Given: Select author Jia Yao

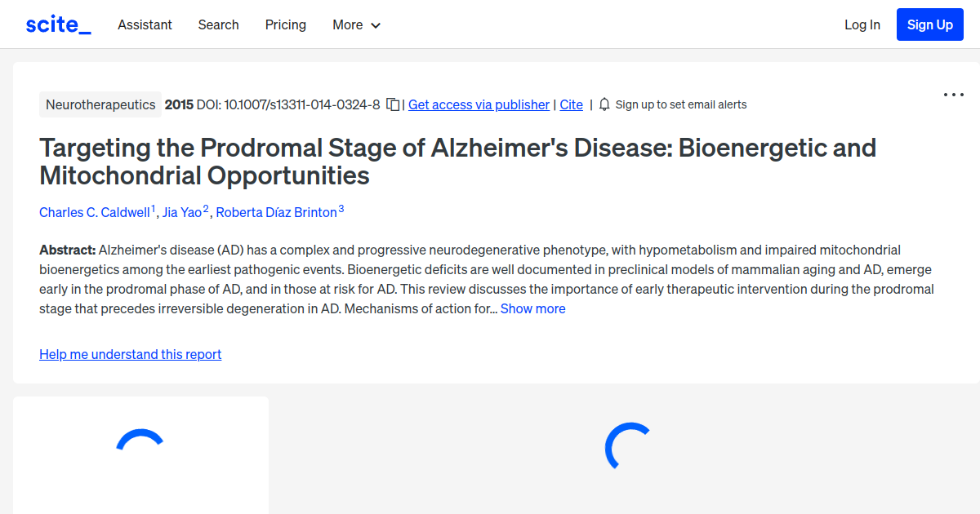Looking at the screenshot, I should click(x=183, y=211).
